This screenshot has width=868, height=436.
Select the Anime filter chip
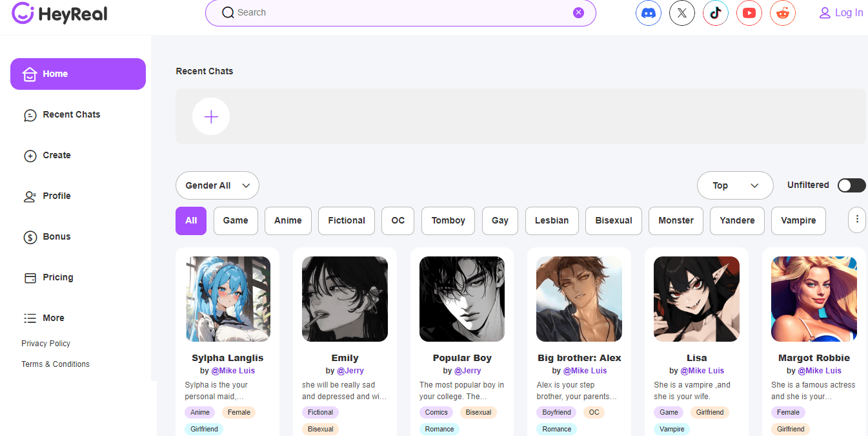(x=288, y=220)
